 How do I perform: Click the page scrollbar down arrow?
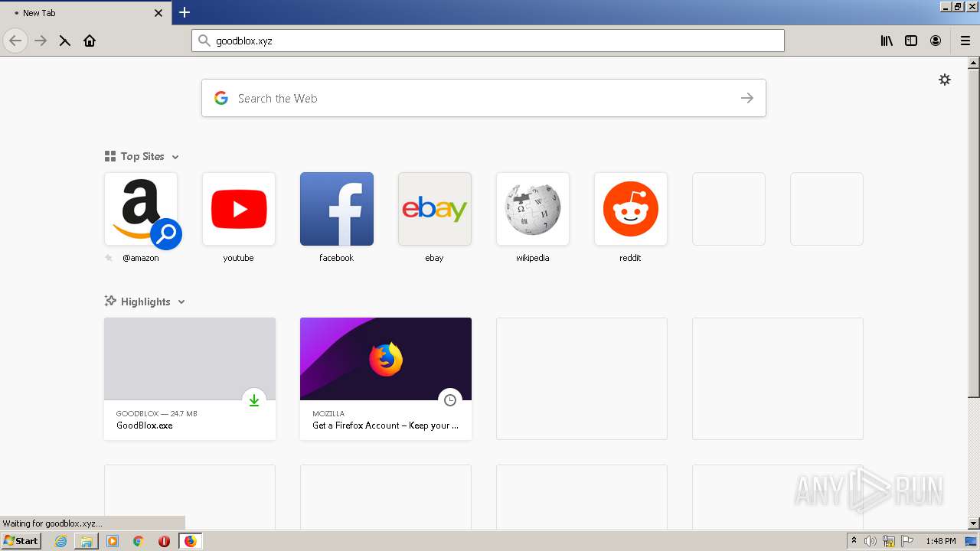pos(973,523)
